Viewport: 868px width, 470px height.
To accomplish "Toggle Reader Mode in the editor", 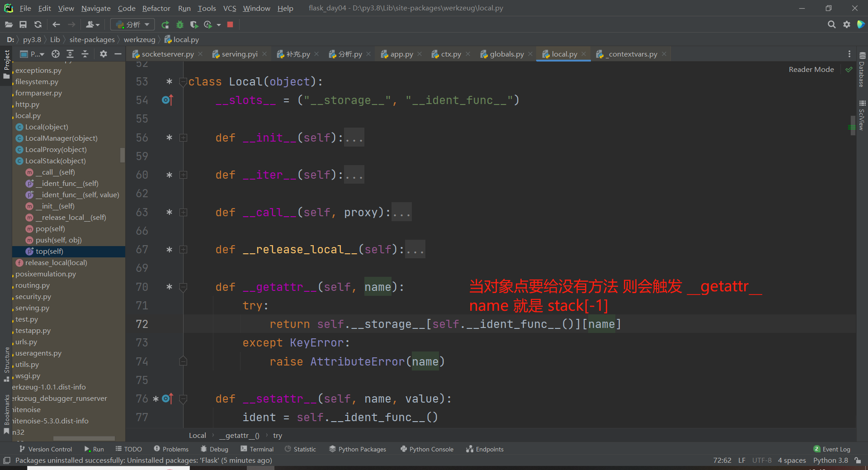I will click(x=811, y=70).
